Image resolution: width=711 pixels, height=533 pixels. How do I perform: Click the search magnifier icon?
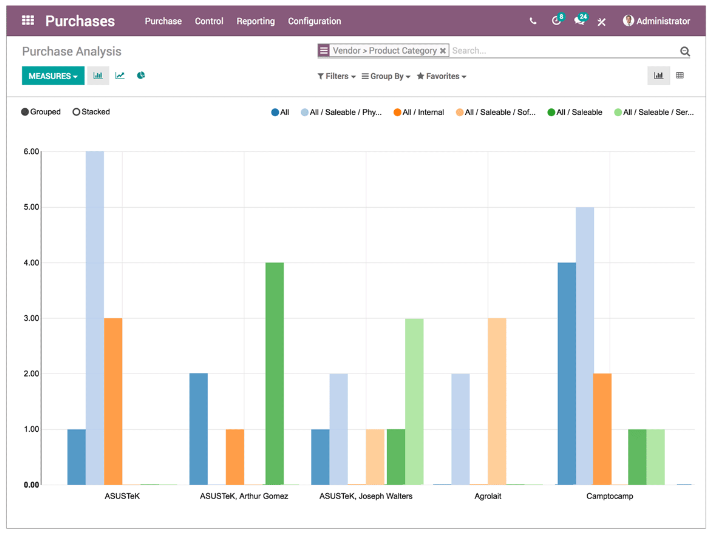[x=685, y=51]
